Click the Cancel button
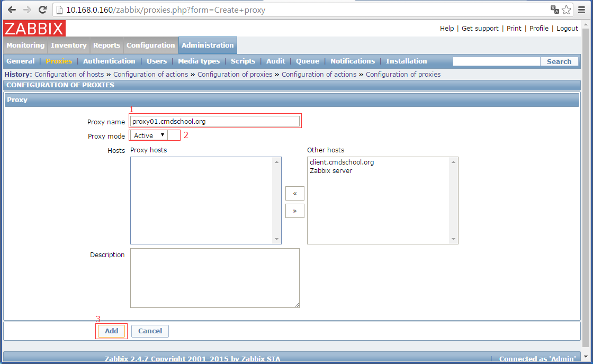593x364 pixels. point(150,331)
